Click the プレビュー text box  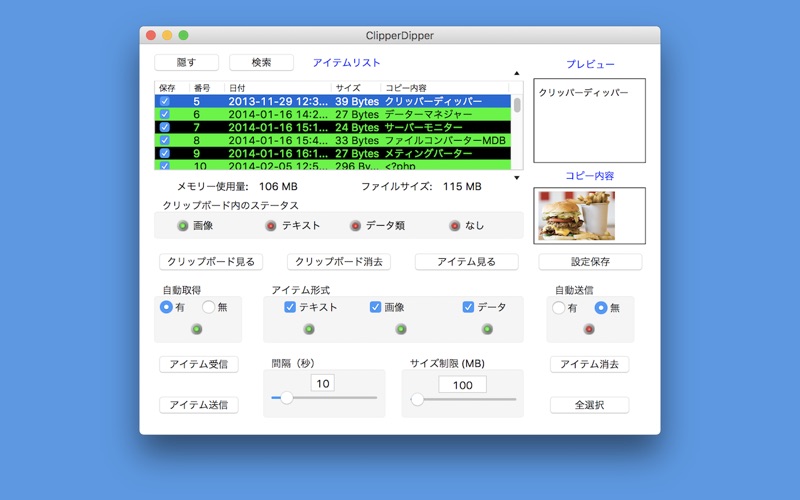pyautogui.click(x=589, y=120)
